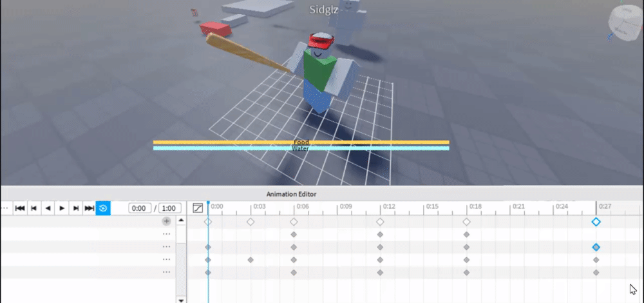Click the 0:27 label on the timeline ruler
Screen dimensions: 644x303
pos(605,206)
